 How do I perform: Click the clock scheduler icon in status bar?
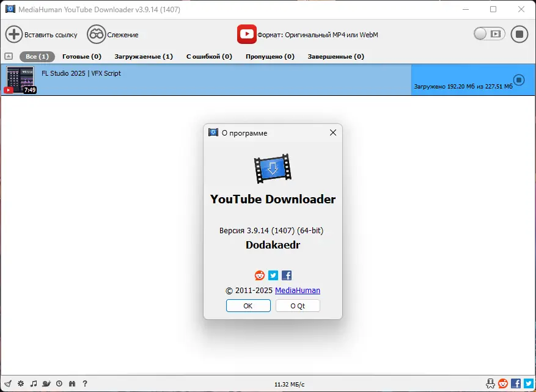coord(59,383)
